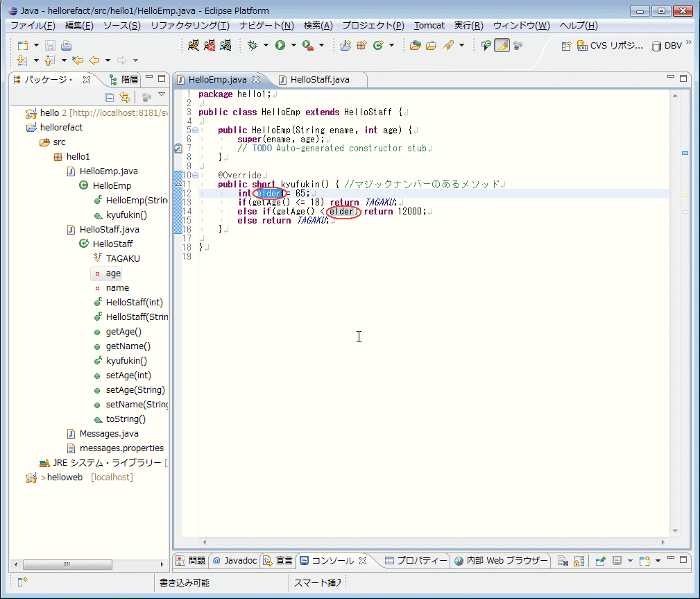700x599 pixels.
Task: Switch to the DBV perspective
Action: click(667, 46)
